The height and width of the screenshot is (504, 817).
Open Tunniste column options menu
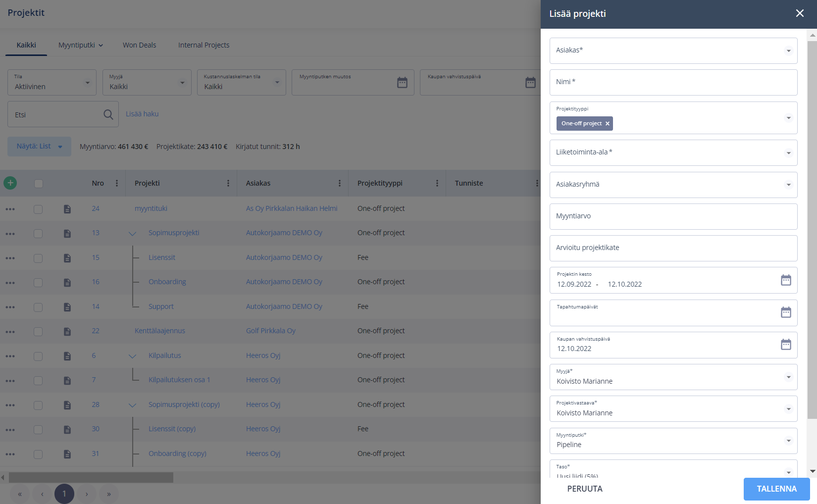click(x=537, y=183)
